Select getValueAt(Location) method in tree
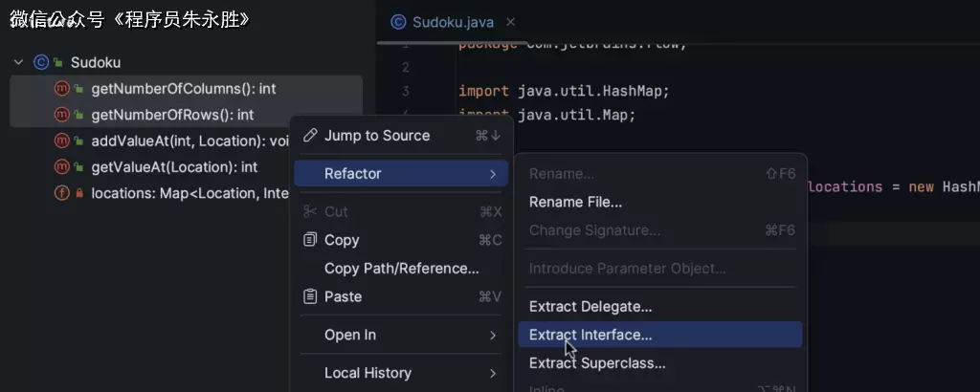 tap(173, 167)
